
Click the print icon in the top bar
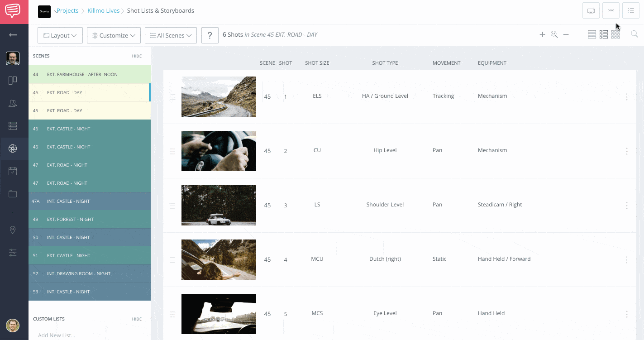click(x=591, y=10)
